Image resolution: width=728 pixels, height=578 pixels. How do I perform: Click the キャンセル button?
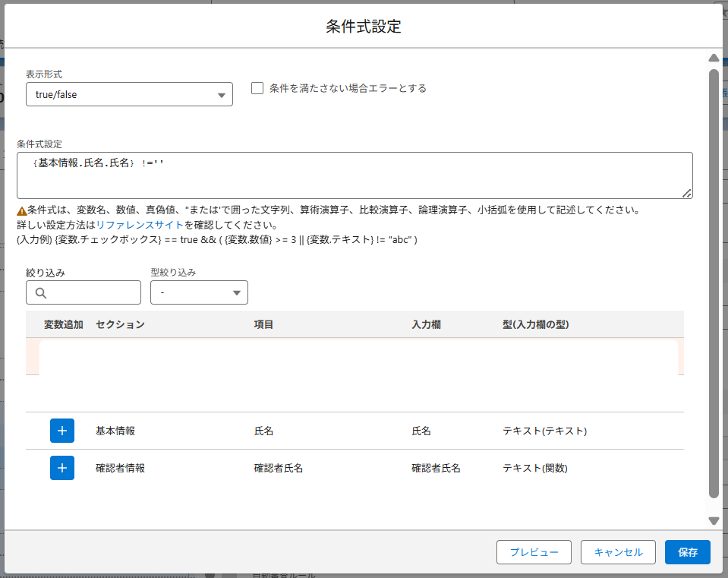click(x=618, y=552)
